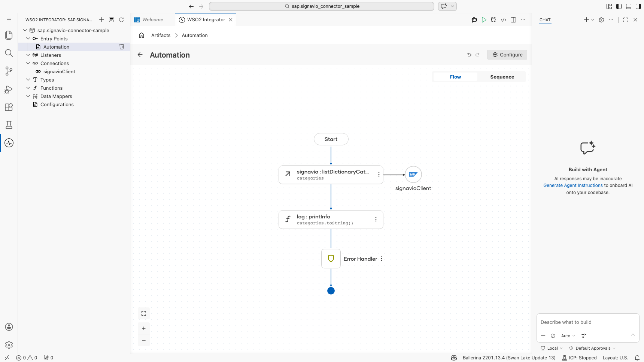Add a new artifact with plus icon
644x362 pixels.
101,20
